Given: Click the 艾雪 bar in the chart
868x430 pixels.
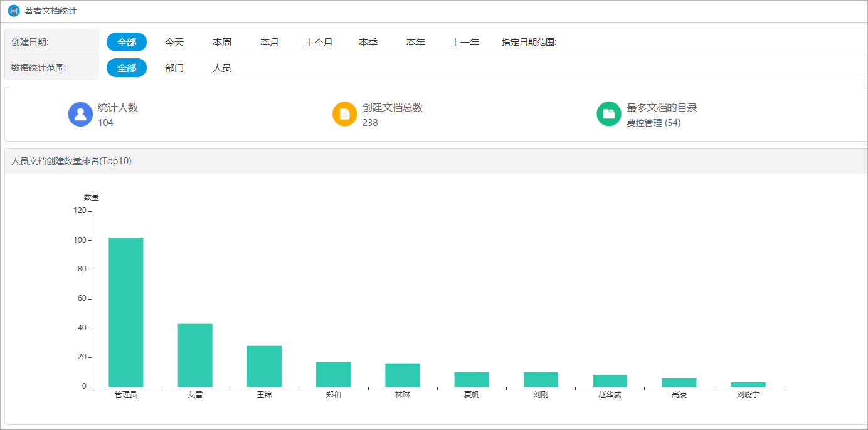Looking at the screenshot, I should [194, 354].
